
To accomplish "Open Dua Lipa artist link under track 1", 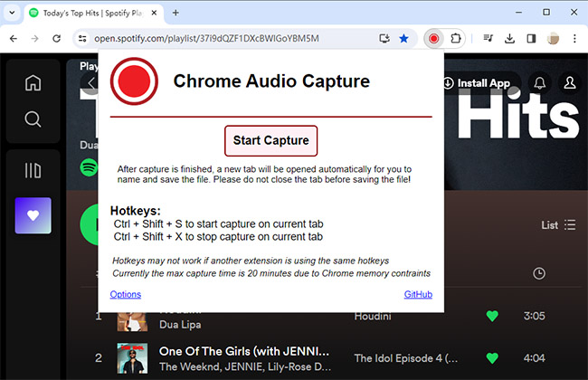I will 180,325.
